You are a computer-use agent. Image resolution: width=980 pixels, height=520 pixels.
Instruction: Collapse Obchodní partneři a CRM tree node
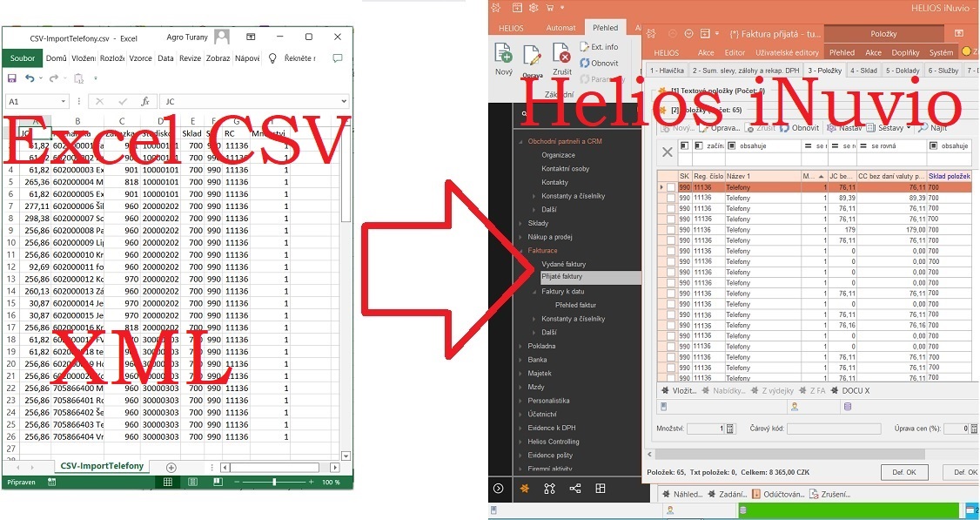point(520,141)
